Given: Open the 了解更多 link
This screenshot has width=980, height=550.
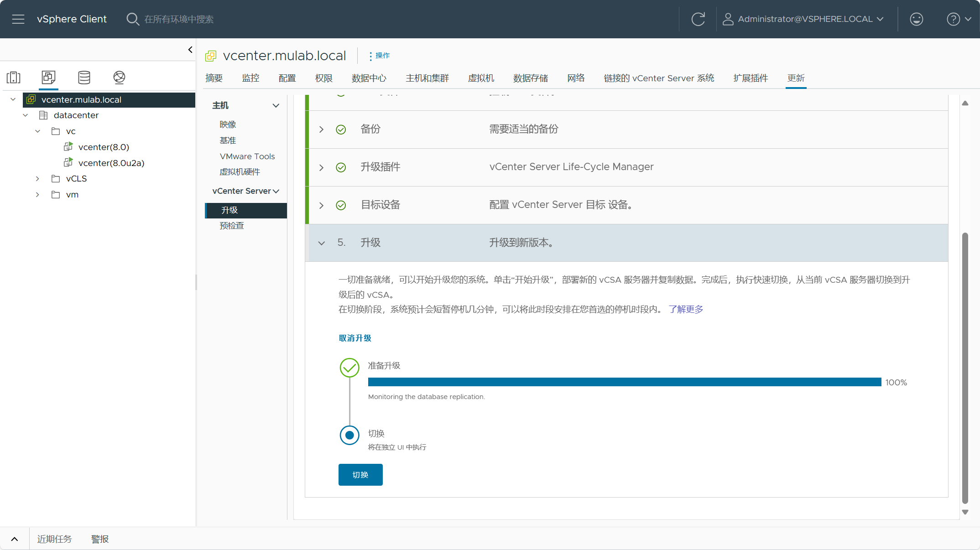Looking at the screenshot, I should coord(686,309).
